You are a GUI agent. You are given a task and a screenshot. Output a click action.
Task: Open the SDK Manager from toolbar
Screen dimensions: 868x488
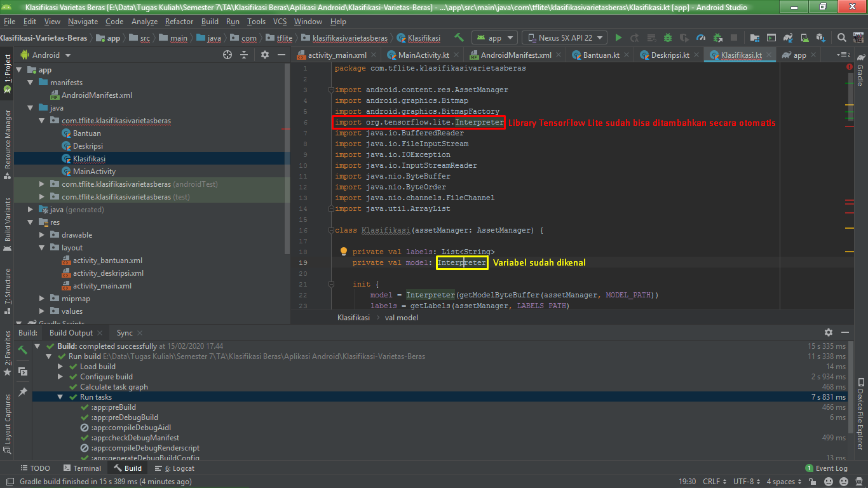[x=820, y=38]
